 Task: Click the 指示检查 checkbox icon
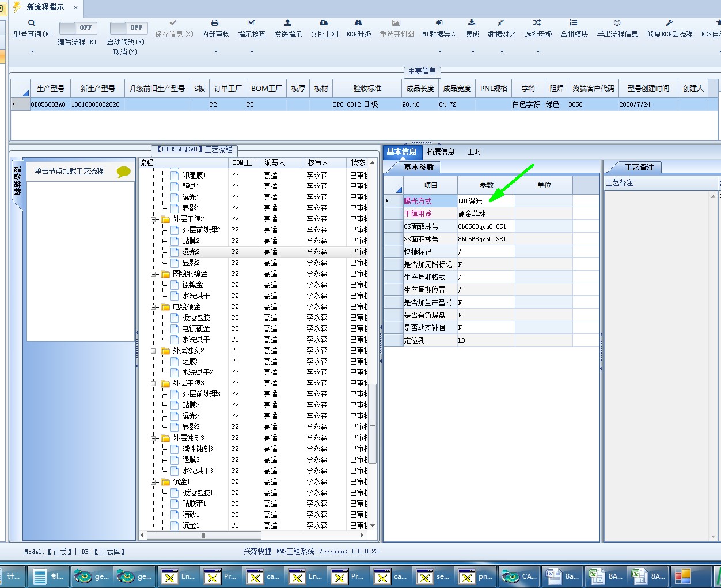[x=251, y=23]
